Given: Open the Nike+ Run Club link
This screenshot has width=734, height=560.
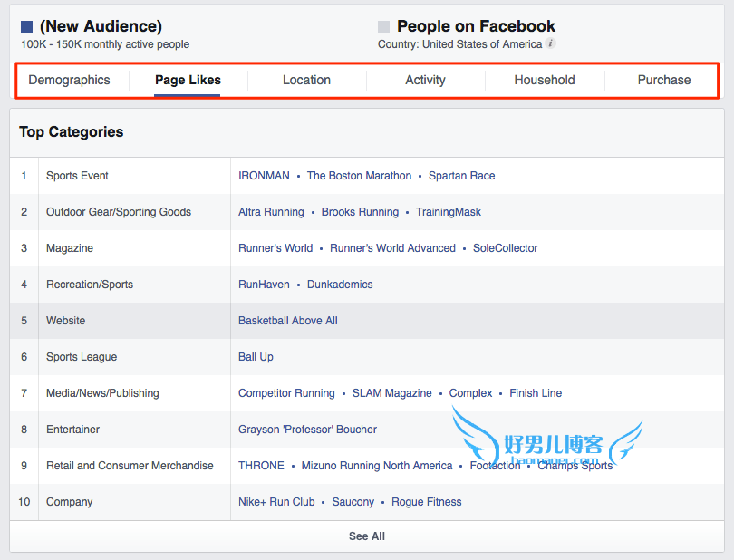Looking at the screenshot, I should (x=276, y=502).
